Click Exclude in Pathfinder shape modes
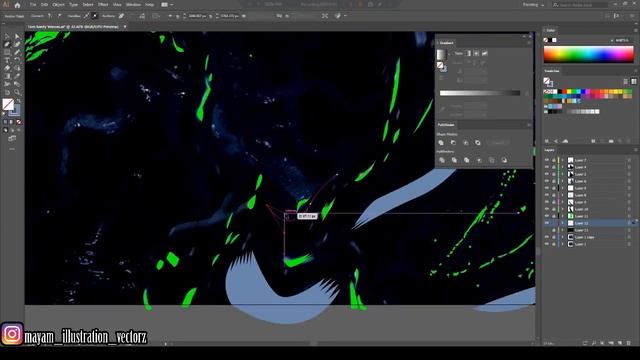Screen dimensions: 640x360 [x=478, y=143]
